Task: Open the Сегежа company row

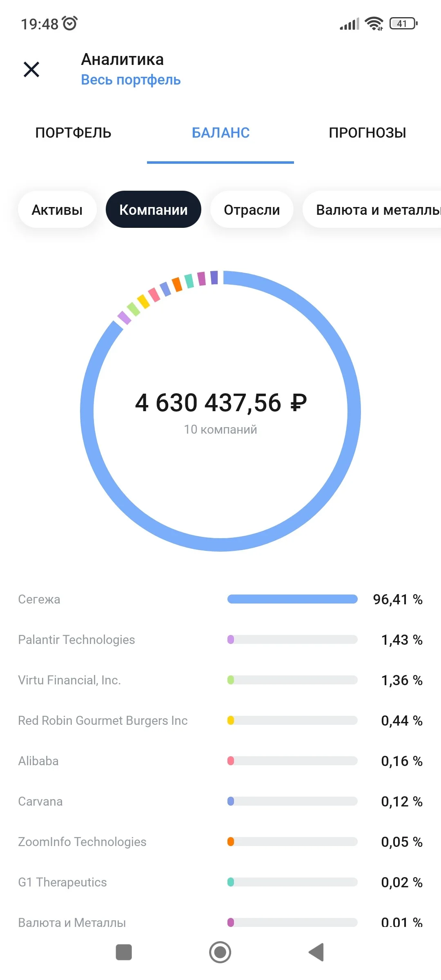Action: [220, 599]
